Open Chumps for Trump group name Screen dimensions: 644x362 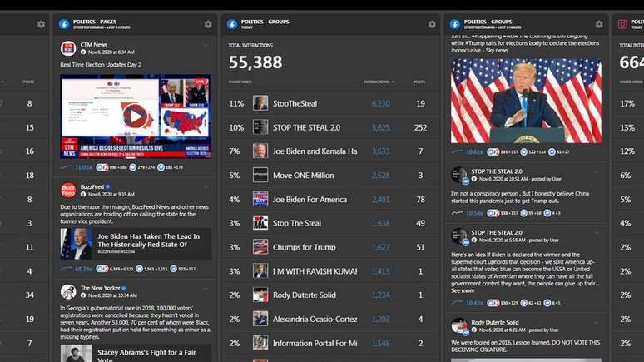click(x=304, y=247)
